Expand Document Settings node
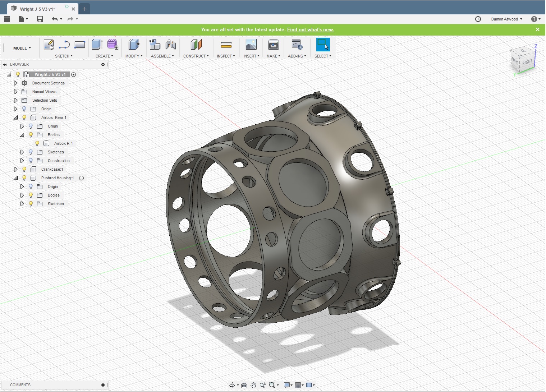 (x=15, y=83)
